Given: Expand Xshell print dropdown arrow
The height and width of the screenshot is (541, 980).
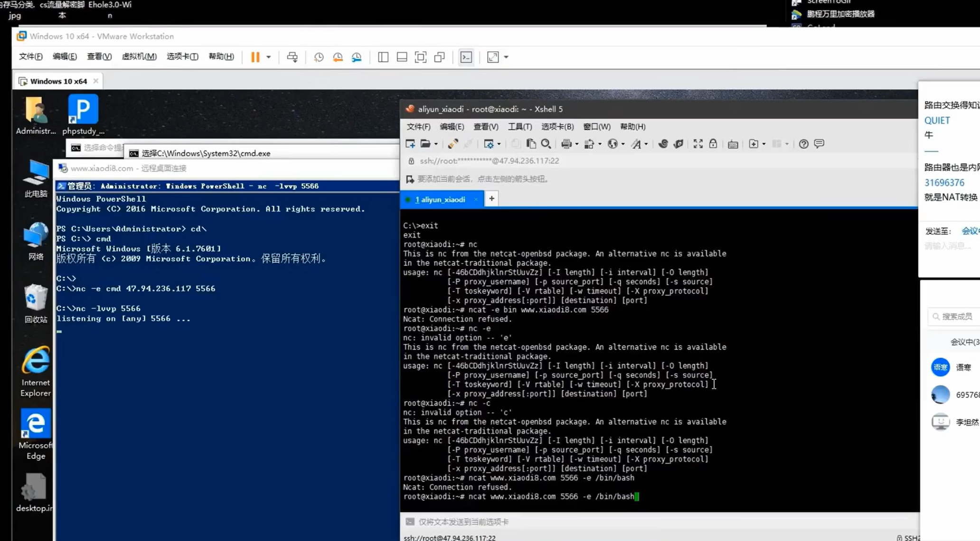Looking at the screenshot, I should click(577, 144).
